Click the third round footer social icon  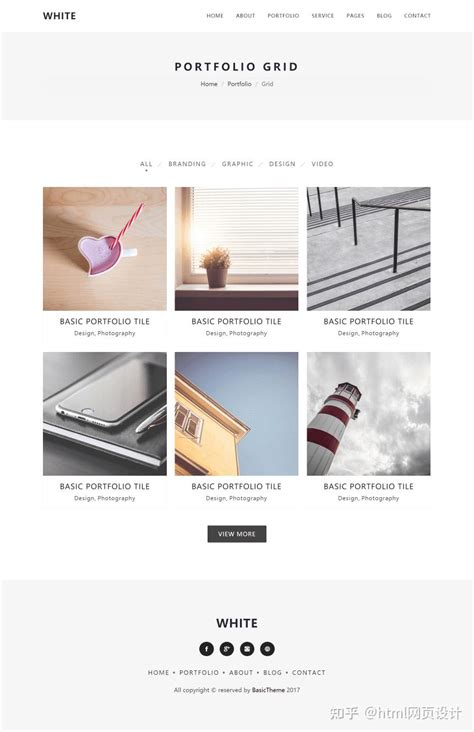pos(247,648)
